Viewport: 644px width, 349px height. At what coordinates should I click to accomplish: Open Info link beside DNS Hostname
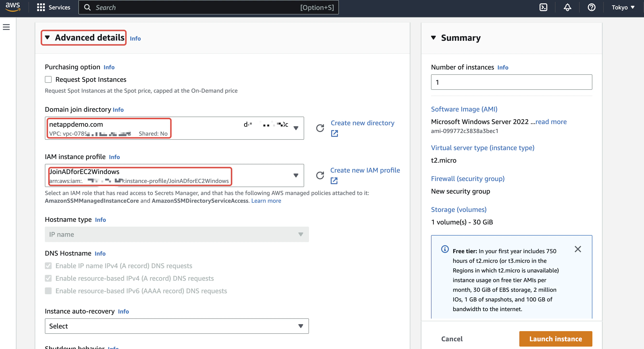[x=100, y=253]
